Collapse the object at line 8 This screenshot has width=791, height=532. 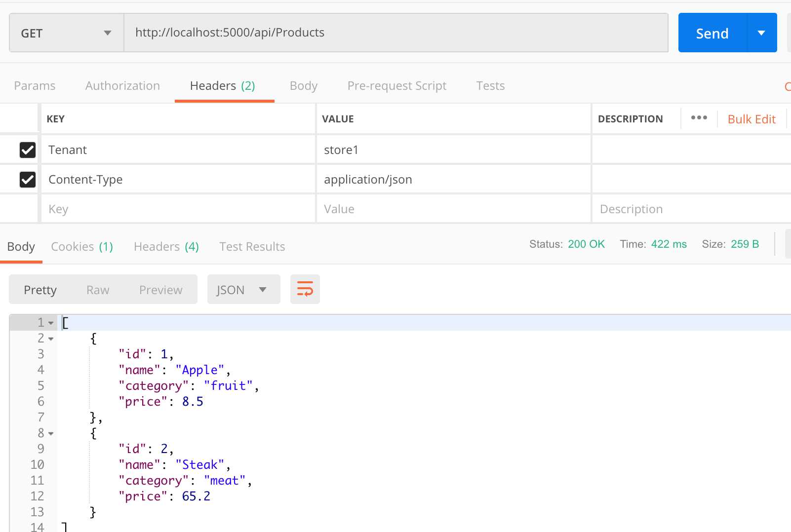click(51, 433)
